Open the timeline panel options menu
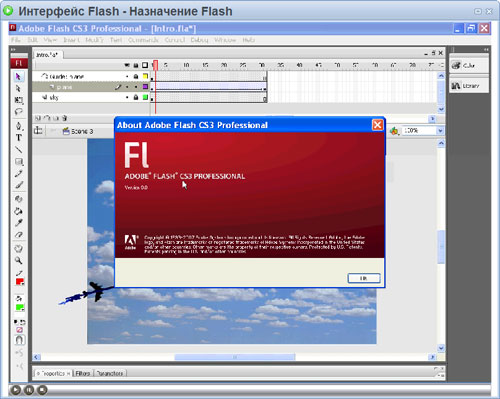The height and width of the screenshot is (399, 500). click(442, 65)
